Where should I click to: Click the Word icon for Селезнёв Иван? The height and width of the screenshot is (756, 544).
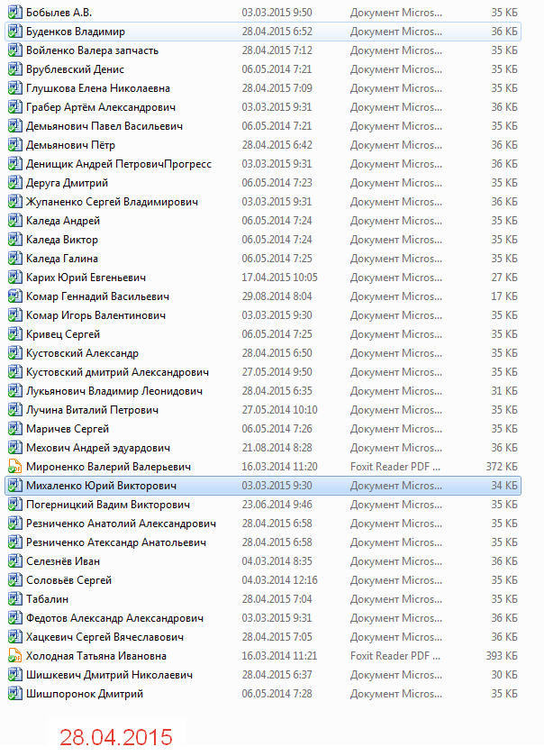click(x=14, y=561)
